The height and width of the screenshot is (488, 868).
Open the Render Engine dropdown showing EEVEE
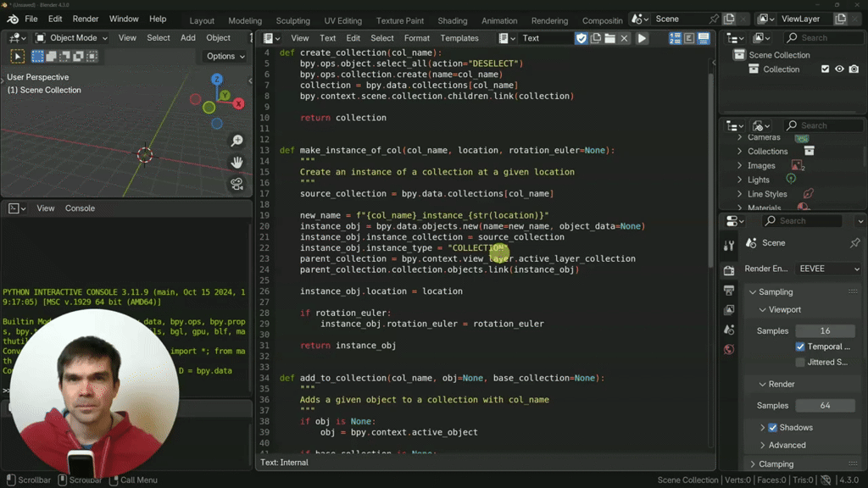coord(826,269)
